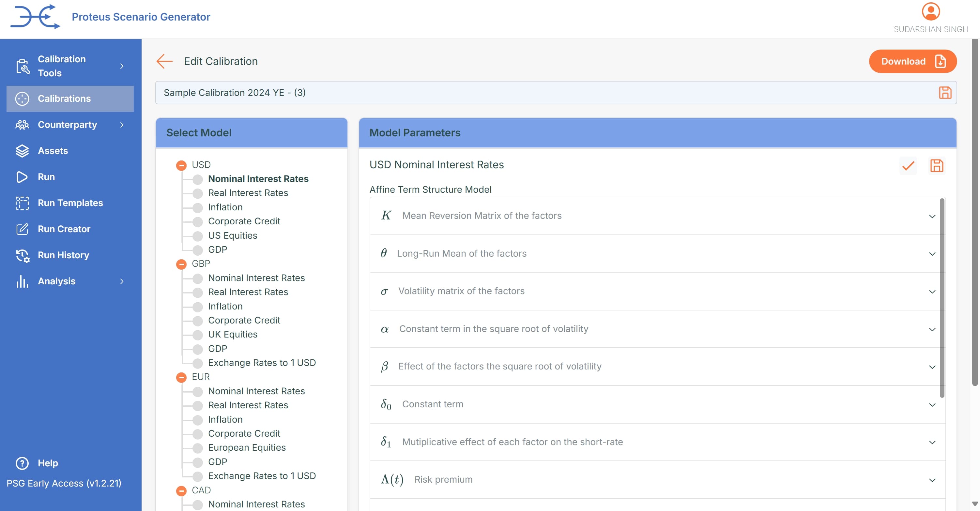Collapse the USD tree node
980x511 pixels.
pos(181,165)
